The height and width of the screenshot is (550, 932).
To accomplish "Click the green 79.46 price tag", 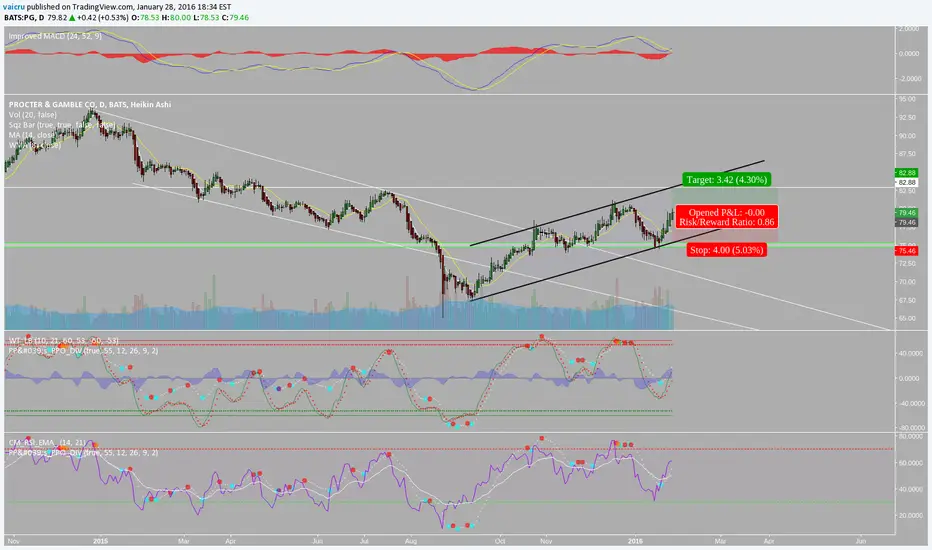I will [x=906, y=212].
